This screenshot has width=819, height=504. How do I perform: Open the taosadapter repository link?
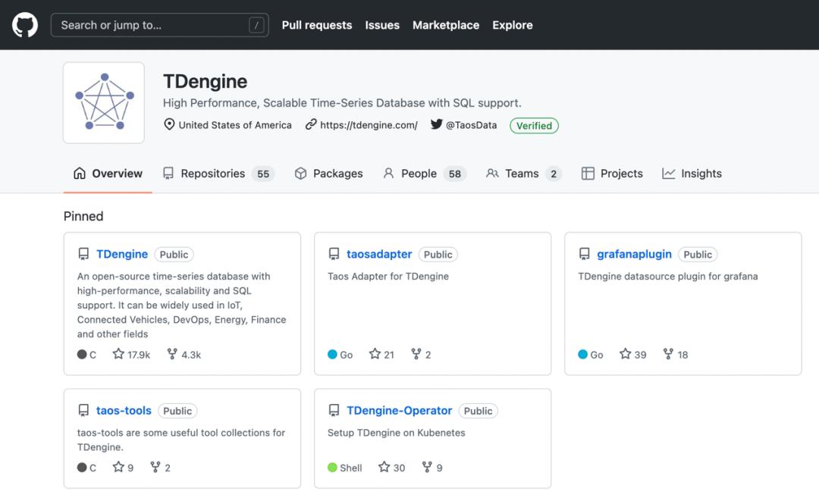point(379,255)
